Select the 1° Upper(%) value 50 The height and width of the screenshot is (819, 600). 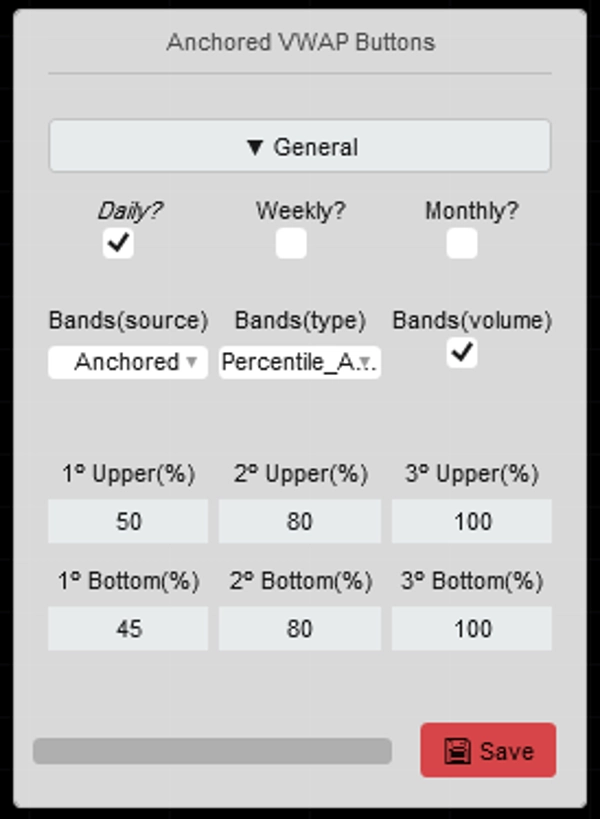[127, 521]
